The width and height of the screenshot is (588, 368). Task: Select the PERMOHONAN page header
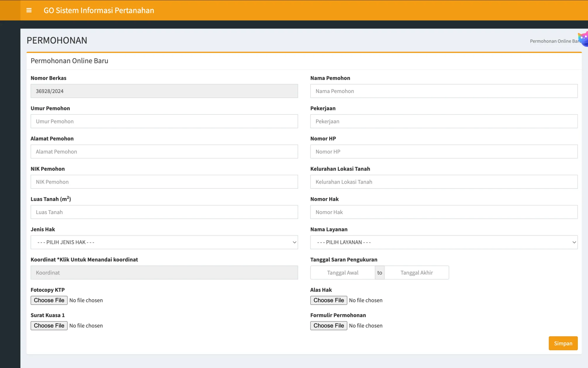tap(57, 40)
